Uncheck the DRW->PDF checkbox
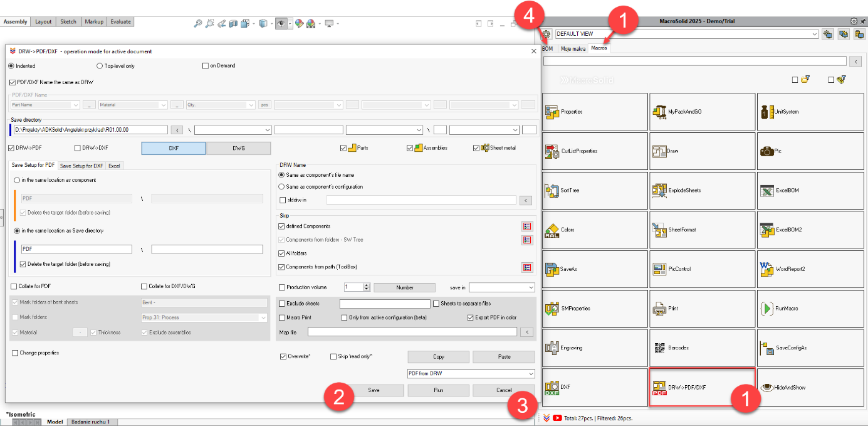868x426 pixels. click(x=13, y=148)
